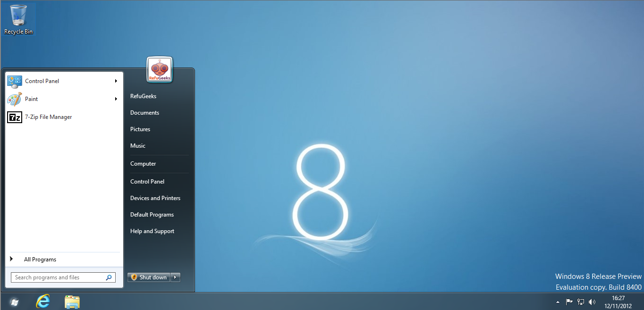Open the taskbar clock and date
Viewport: 644px width, 310px height.
618,302
